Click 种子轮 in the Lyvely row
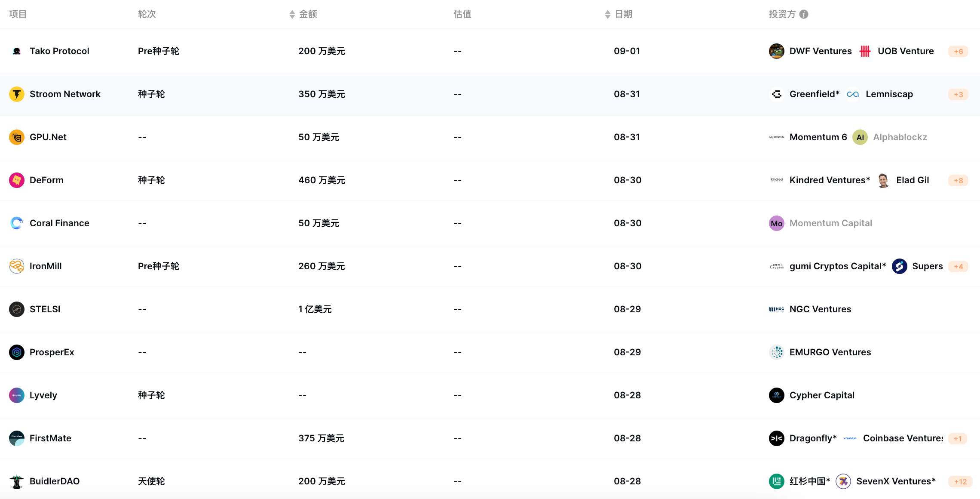Image resolution: width=980 pixels, height=499 pixels. pyautogui.click(x=151, y=395)
